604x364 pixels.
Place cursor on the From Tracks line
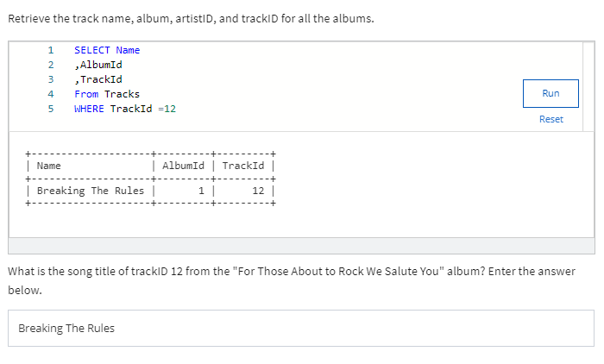[x=107, y=94]
